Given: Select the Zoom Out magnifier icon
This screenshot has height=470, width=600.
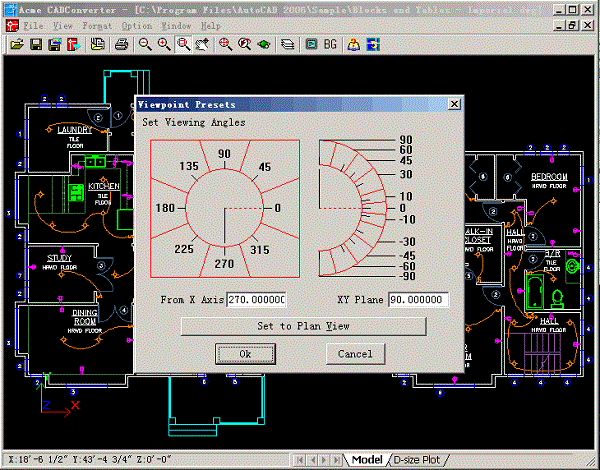Looking at the screenshot, I should coord(146,45).
